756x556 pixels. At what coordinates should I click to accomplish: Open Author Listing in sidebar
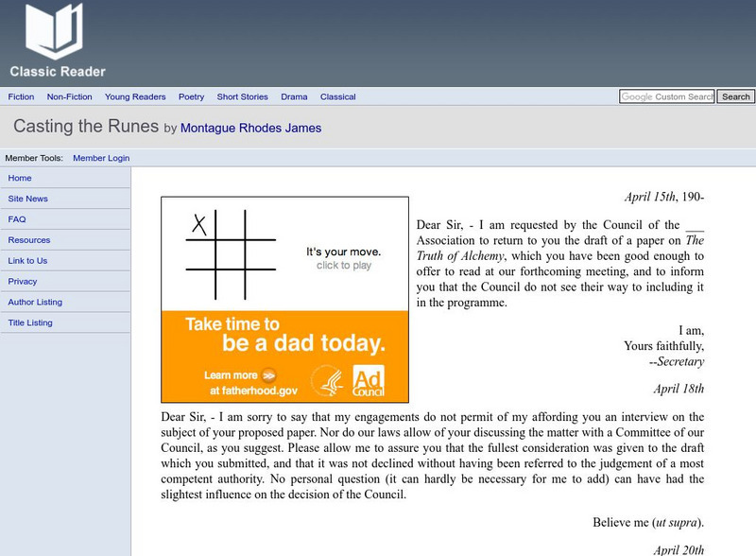coord(35,302)
